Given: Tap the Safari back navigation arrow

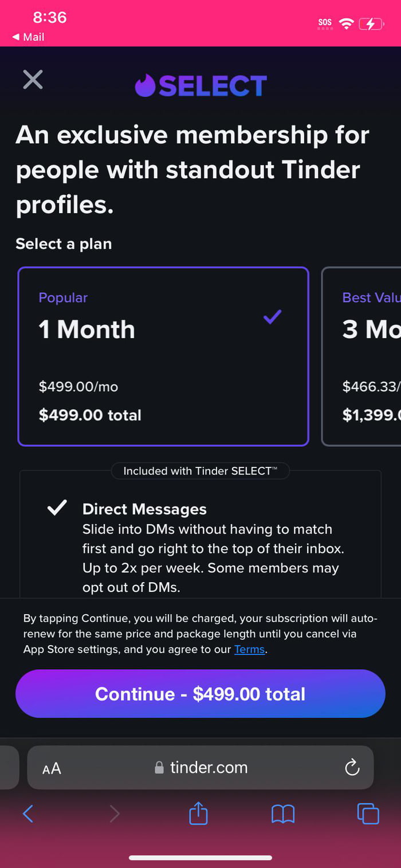Looking at the screenshot, I should coord(27,814).
